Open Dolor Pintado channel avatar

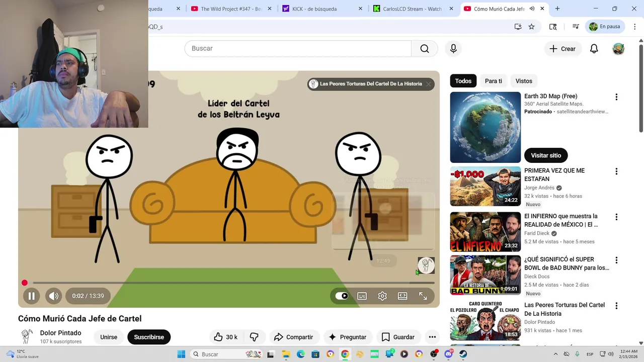pos(26,336)
